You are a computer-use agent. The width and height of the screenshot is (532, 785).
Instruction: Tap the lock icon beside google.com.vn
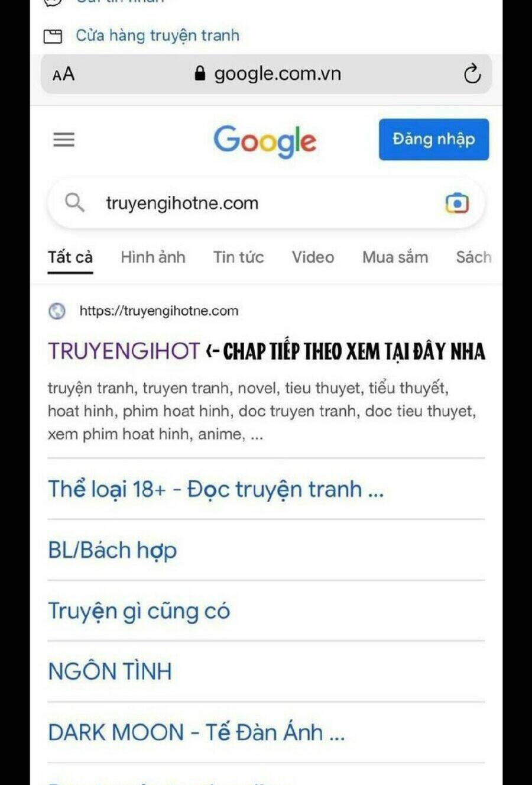point(200,73)
